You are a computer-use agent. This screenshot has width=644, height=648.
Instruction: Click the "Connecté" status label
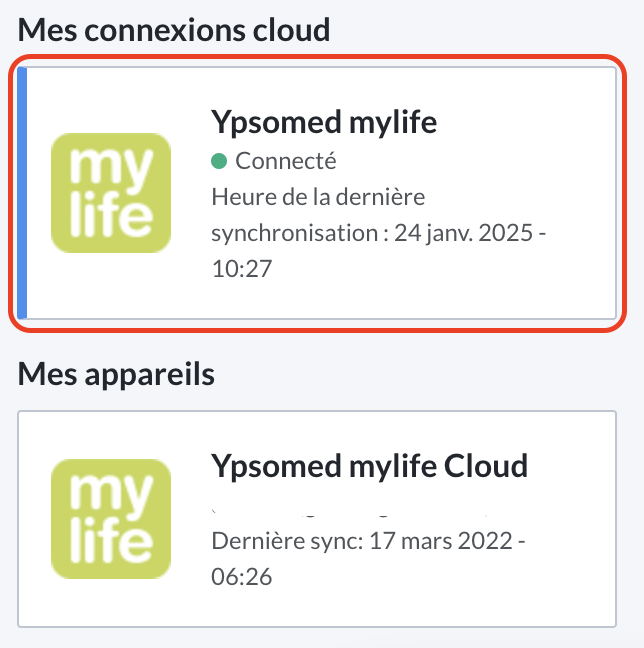click(285, 161)
